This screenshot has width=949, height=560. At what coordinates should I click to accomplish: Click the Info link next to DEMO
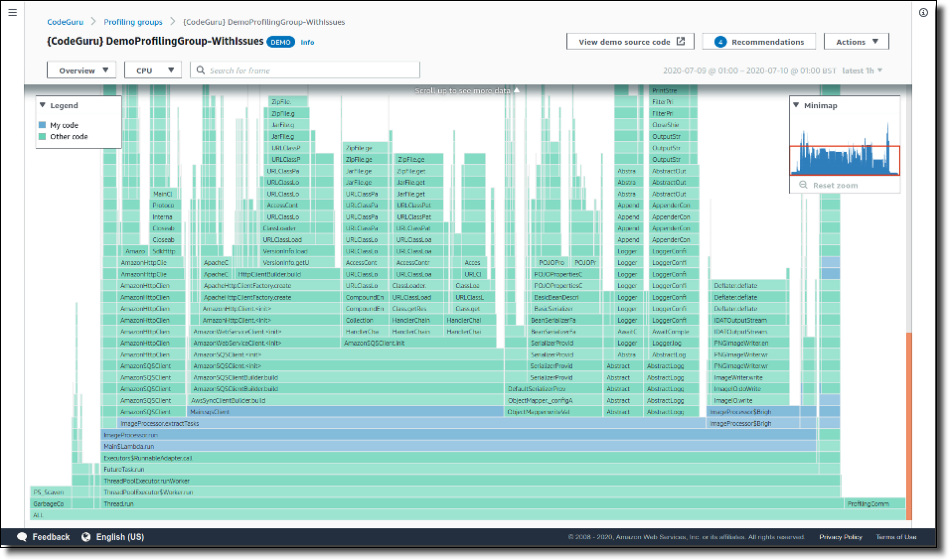[x=308, y=42]
